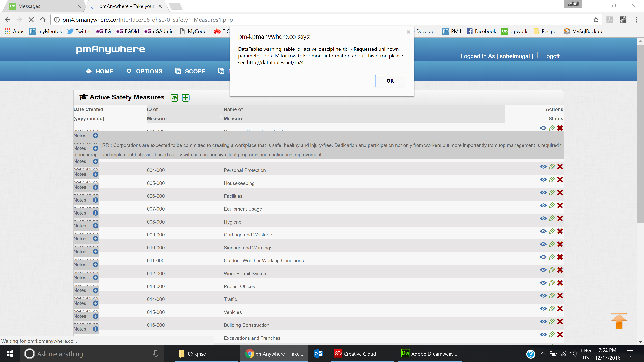
Task: Edit the Housekeeping measure with pencil icon
Action: pos(552,180)
